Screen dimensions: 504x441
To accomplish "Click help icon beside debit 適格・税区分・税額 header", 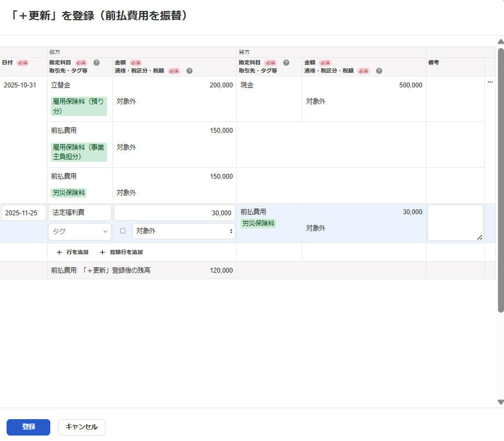I will pos(189,71).
